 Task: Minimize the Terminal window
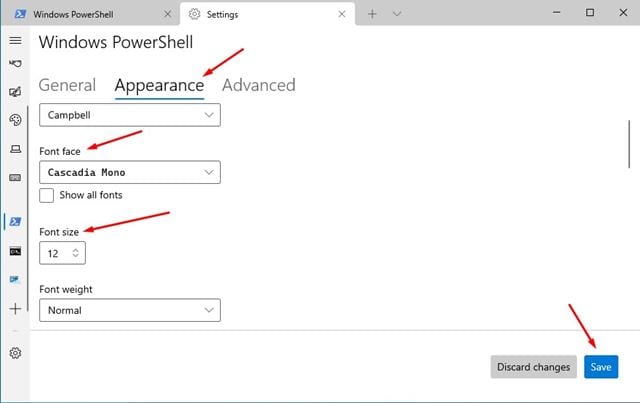(556, 13)
